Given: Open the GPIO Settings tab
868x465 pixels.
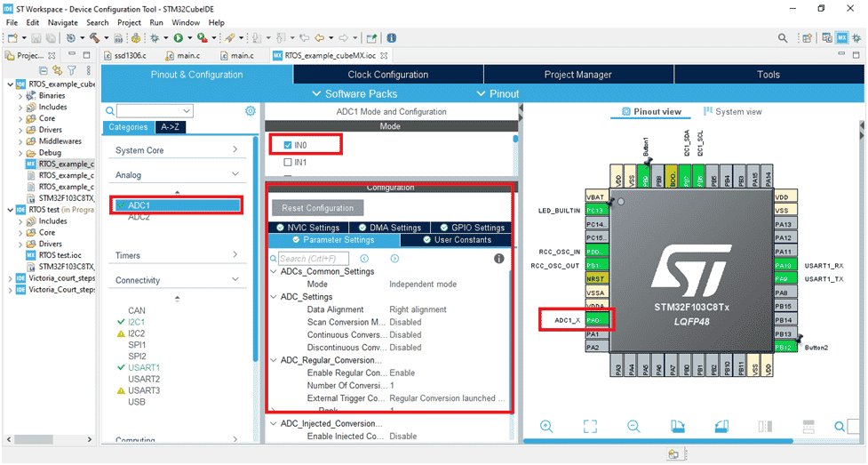Looking at the screenshot, I should [472, 228].
